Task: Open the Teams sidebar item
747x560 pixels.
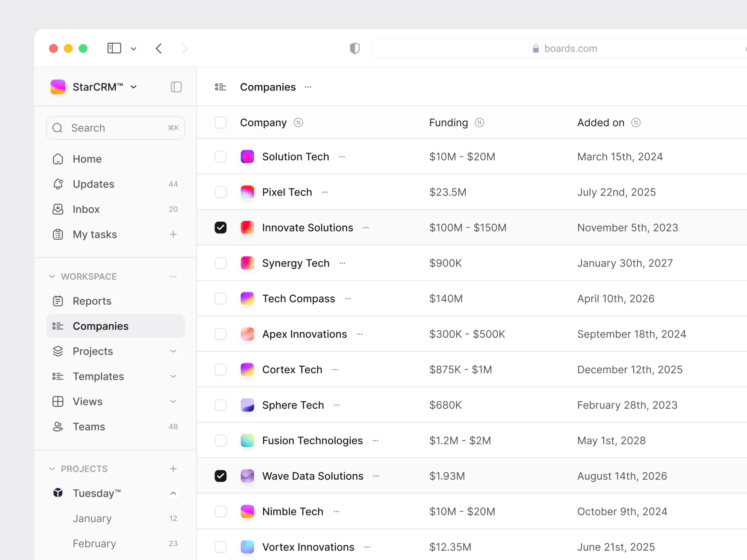Action: [x=116, y=427]
